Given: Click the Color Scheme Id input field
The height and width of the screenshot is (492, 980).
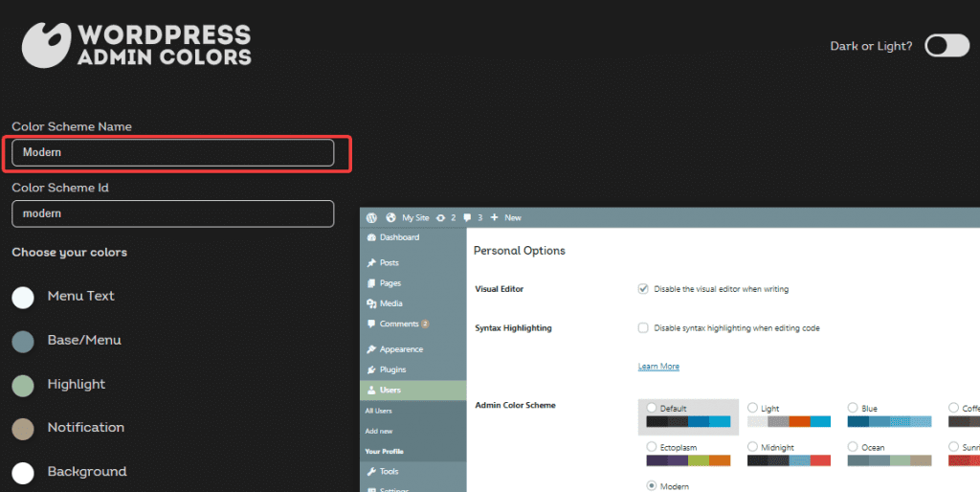Looking at the screenshot, I should pyautogui.click(x=173, y=213).
